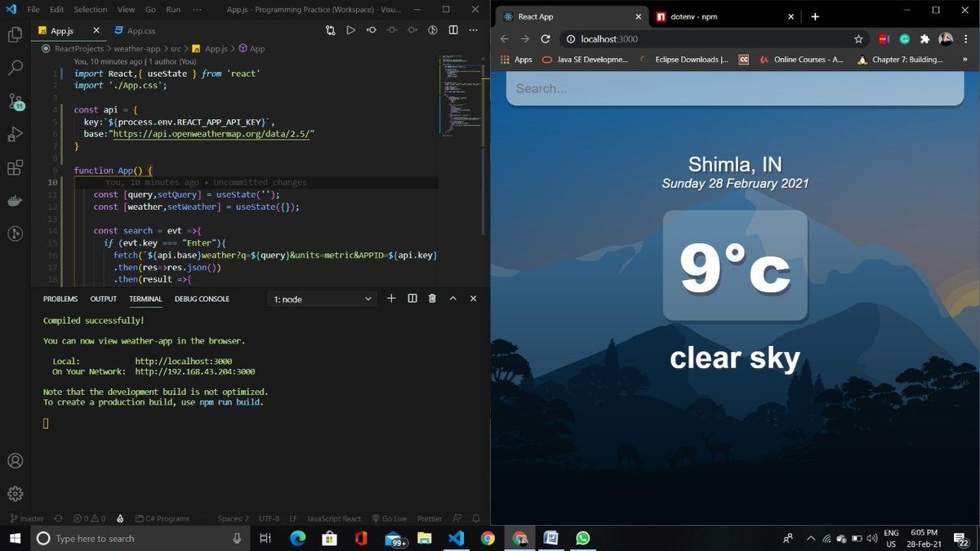The image size is (980, 551).
Task: Close the terminal panel
Action: point(474,299)
